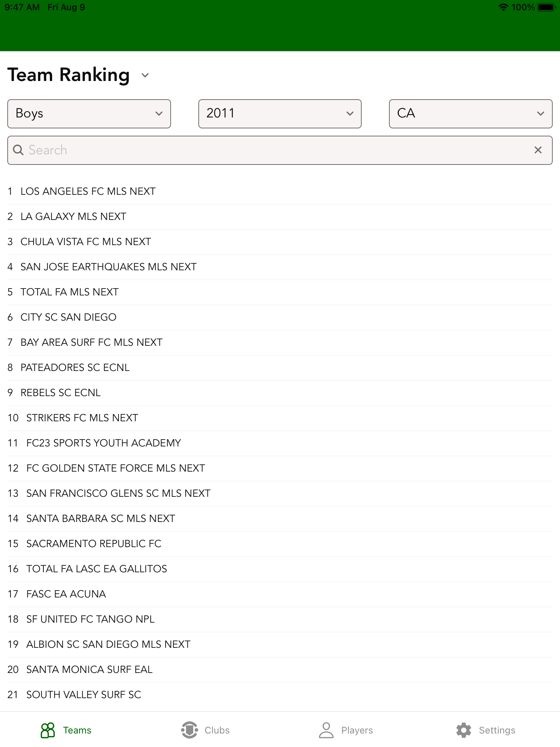
Task: Open the 2011 birth year dropdown
Action: click(280, 113)
